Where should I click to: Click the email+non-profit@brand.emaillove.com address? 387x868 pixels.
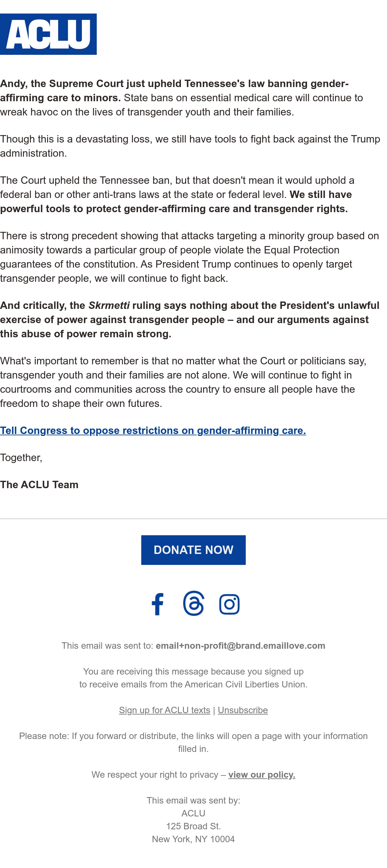(240, 646)
